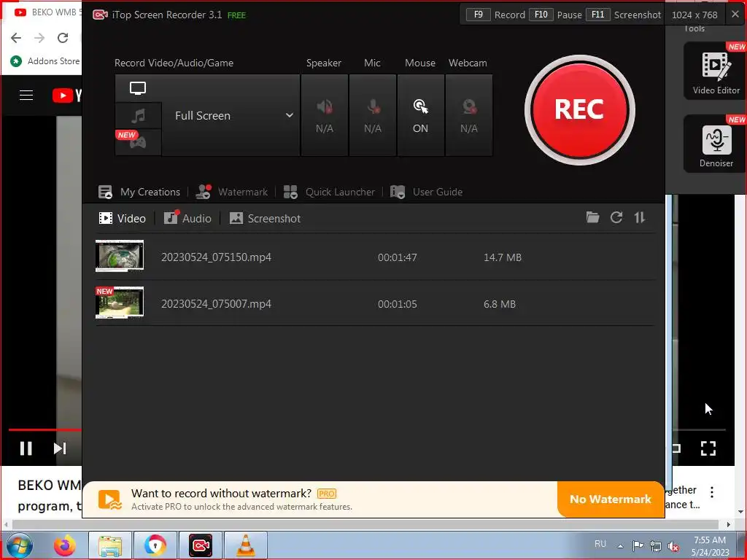Switch to the Video tab
This screenshot has width=747, height=560.
coord(122,219)
